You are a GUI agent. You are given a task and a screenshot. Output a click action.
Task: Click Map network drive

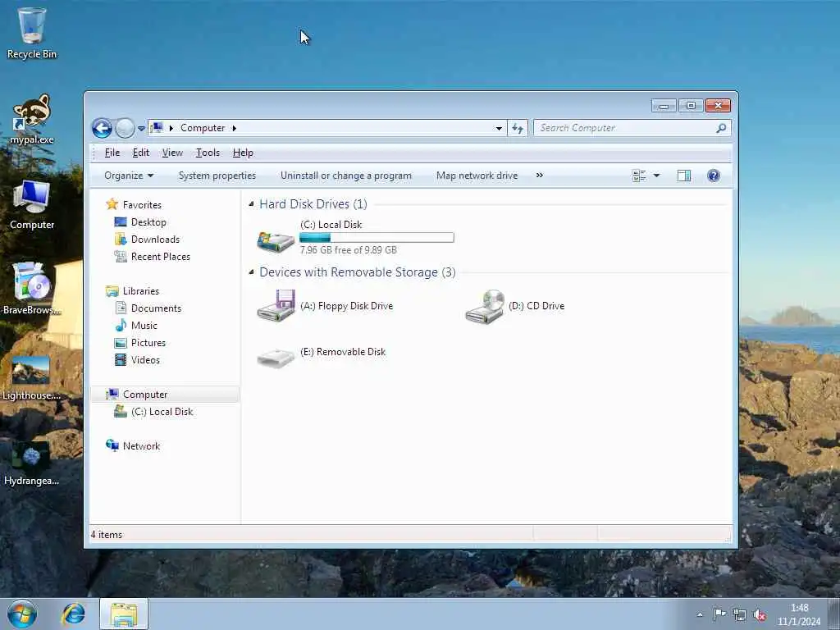coord(477,176)
